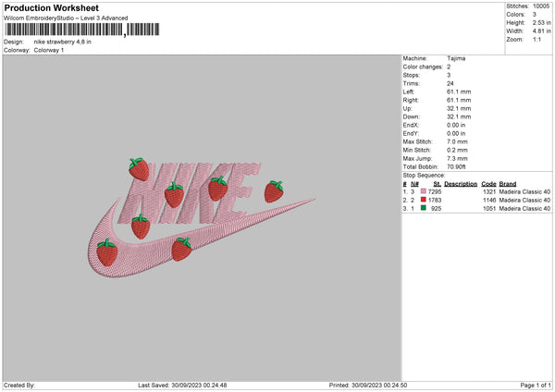Click thread code 1051
The height and width of the screenshot is (392, 555).
point(489,209)
